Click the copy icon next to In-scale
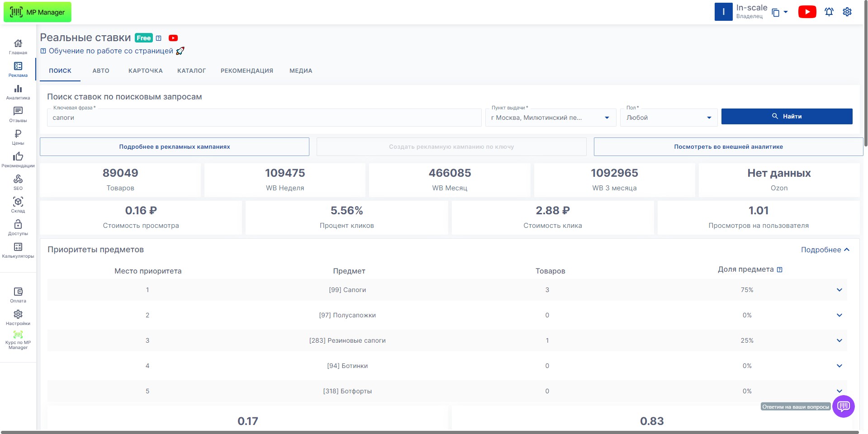The width and height of the screenshot is (868, 434). tap(775, 13)
